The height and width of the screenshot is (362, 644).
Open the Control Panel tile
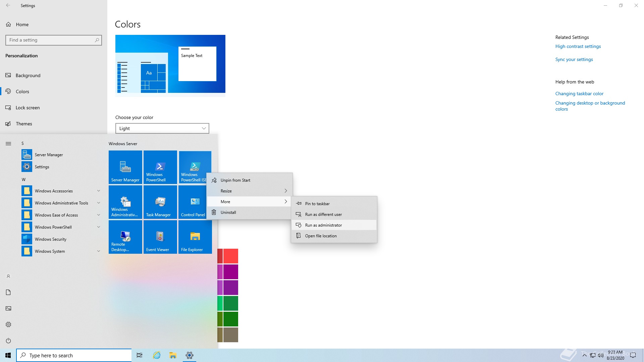coord(192,202)
